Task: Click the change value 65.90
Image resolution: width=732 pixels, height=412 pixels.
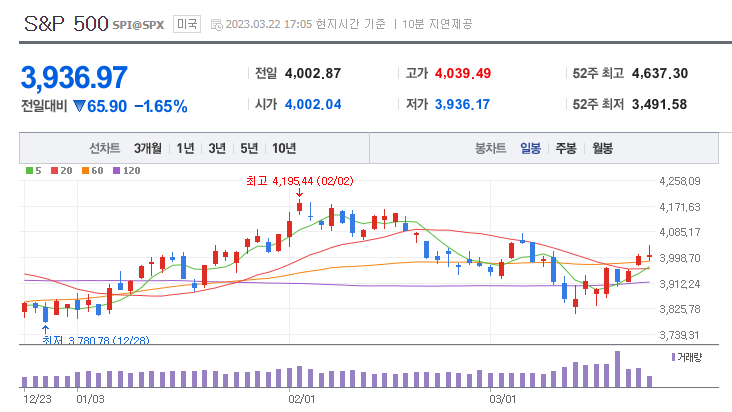Action: tap(107, 106)
